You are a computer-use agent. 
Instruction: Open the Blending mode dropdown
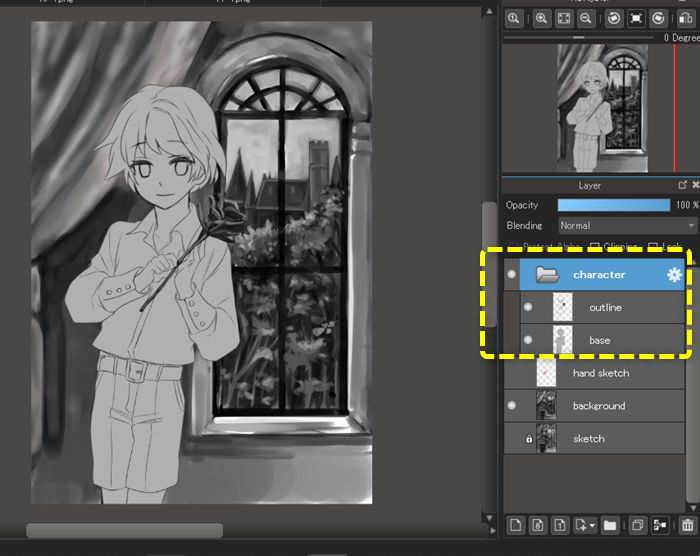click(x=627, y=226)
